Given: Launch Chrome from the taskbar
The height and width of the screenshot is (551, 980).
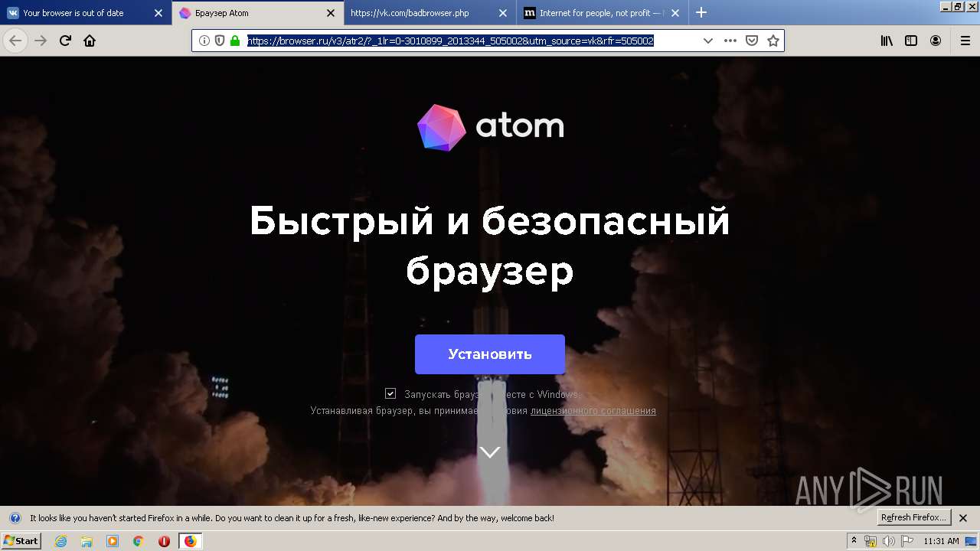Looking at the screenshot, I should tap(138, 541).
